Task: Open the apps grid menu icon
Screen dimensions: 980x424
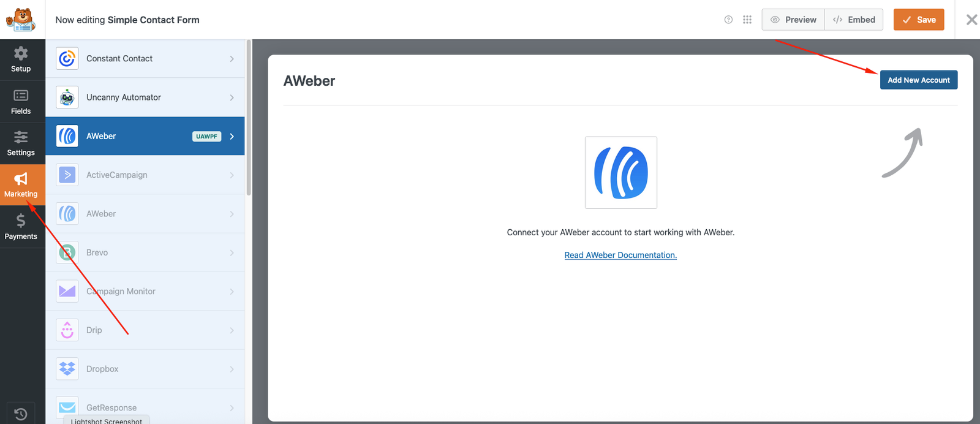Action: (747, 20)
